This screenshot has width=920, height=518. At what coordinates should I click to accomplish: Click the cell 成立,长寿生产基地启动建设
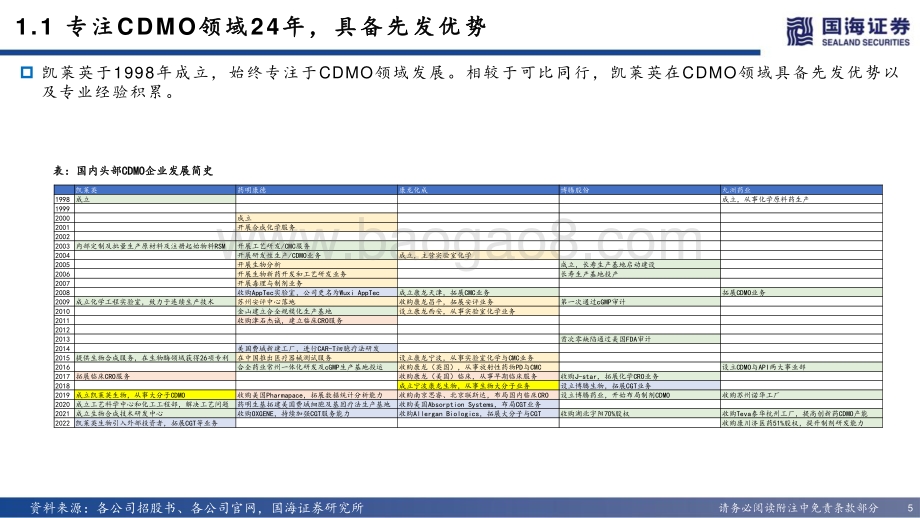pyautogui.click(x=640, y=265)
